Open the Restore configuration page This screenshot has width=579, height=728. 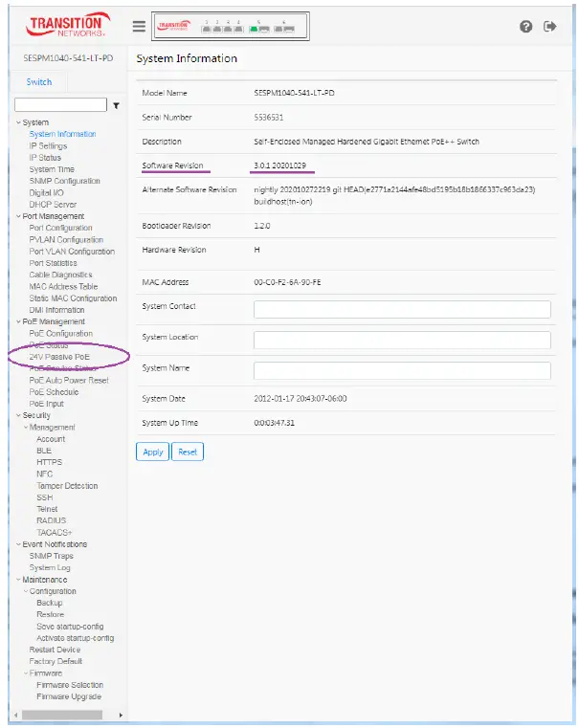pos(50,614)
